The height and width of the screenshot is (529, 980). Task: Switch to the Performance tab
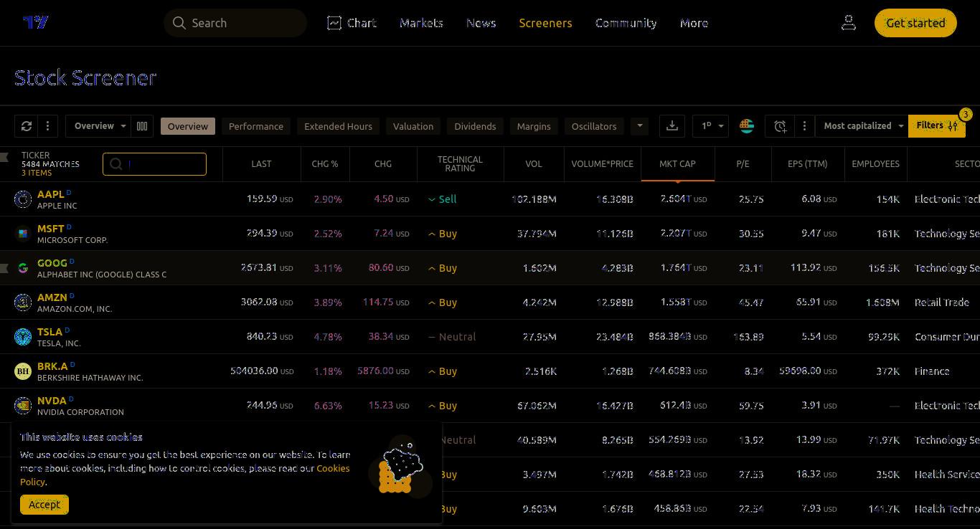pos(256,126)
